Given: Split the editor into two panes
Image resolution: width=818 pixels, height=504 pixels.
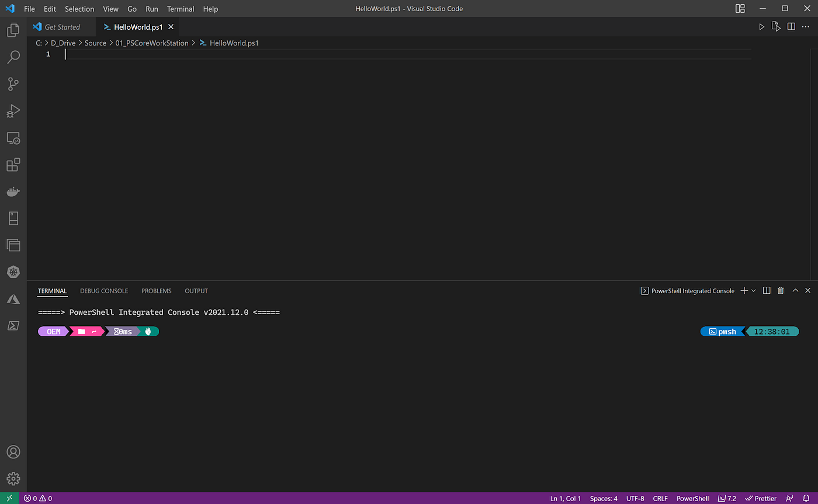Looking at the screenshot, I should click(791, 26).
